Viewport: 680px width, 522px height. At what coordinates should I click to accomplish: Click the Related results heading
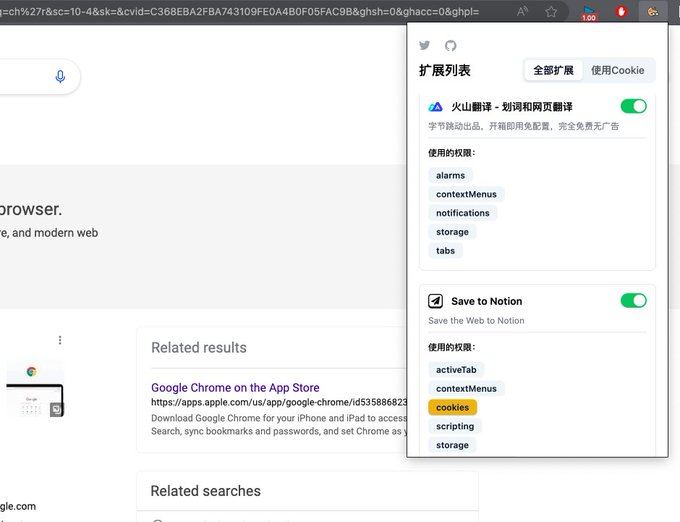(x=199, y=347)
